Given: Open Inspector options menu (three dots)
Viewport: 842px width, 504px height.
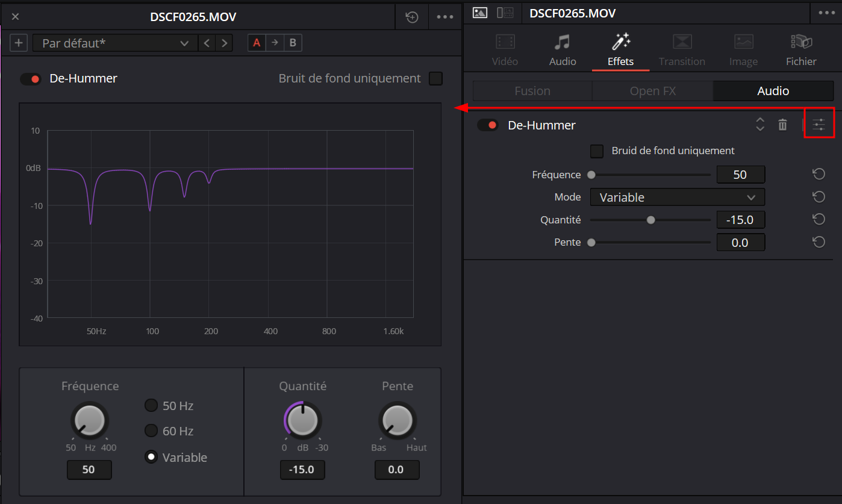Looking at the screenshot, I should [x=828, y=13].
